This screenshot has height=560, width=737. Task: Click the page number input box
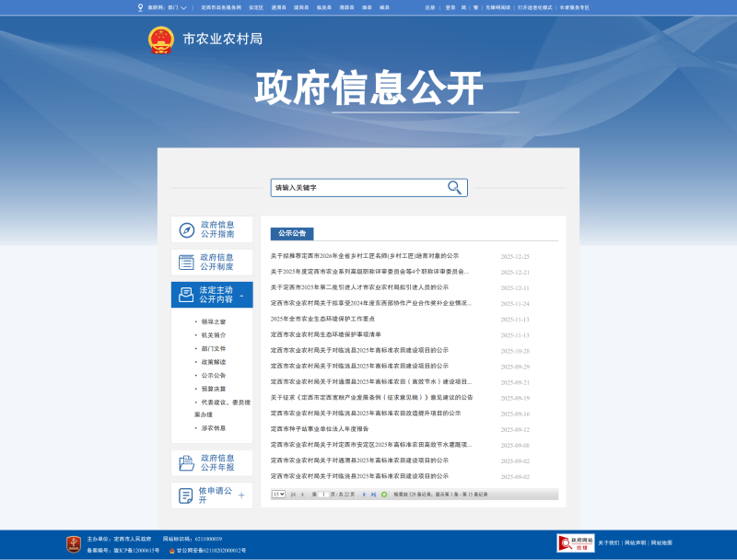click(x=323, y=495)
